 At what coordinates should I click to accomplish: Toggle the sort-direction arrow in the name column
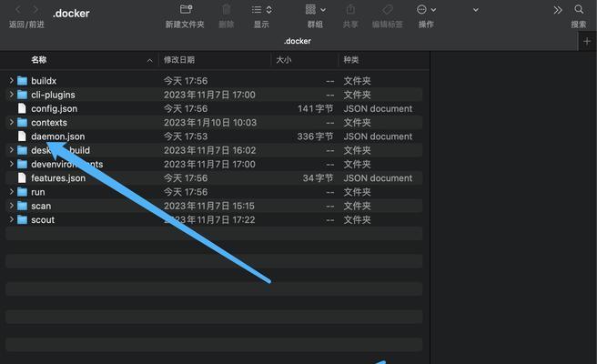coord(149,60)
